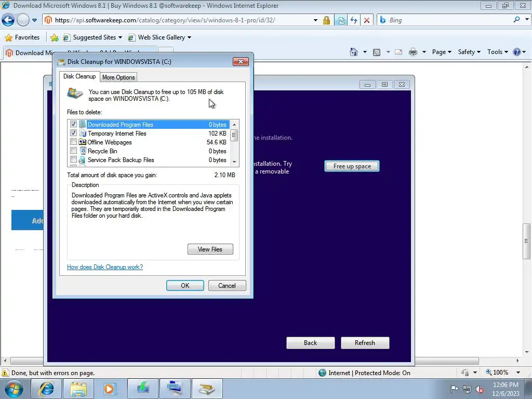Click Back button in setup window
The image size is (532, 399).
tap(311, 343)
